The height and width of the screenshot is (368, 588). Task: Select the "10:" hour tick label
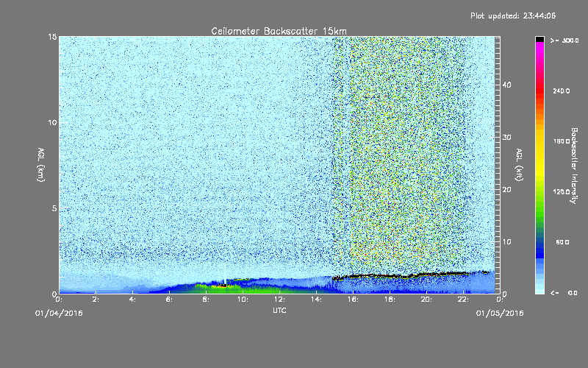click(x=243, y=300)
